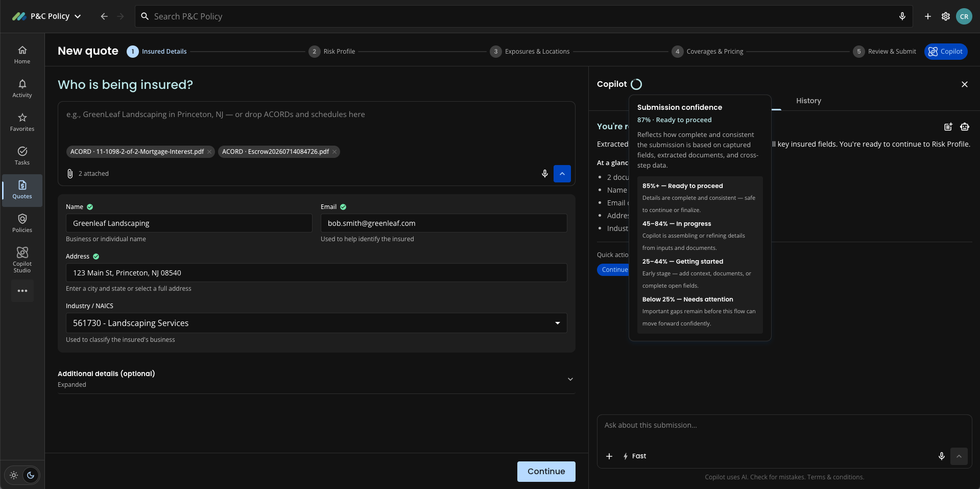Open the CR user avatar menu
This screenshot has height=489, width=980.
pos(964,16)
